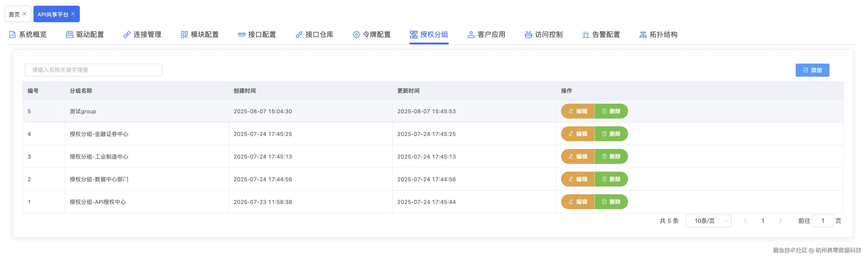Click the 令牌配置 gear icon
This screenshot has height=260, width=868.
pos(356,35)
